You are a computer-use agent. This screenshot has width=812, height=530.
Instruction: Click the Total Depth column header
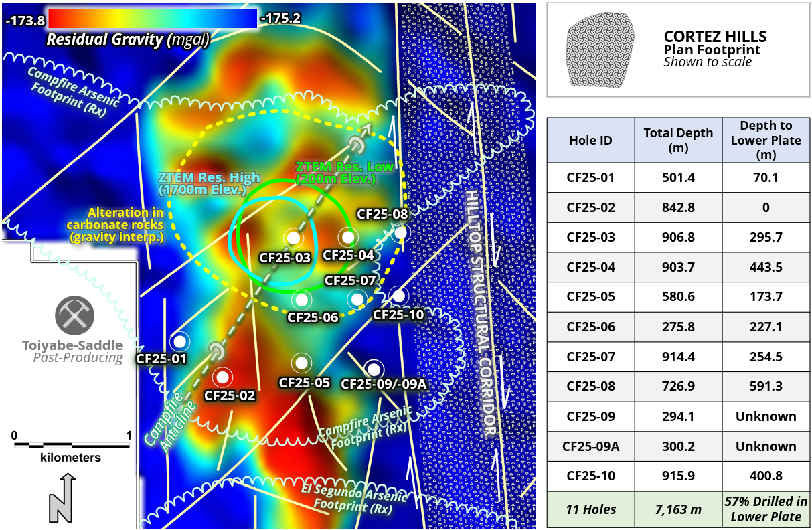pyautogui.click(x=677, y=141)
